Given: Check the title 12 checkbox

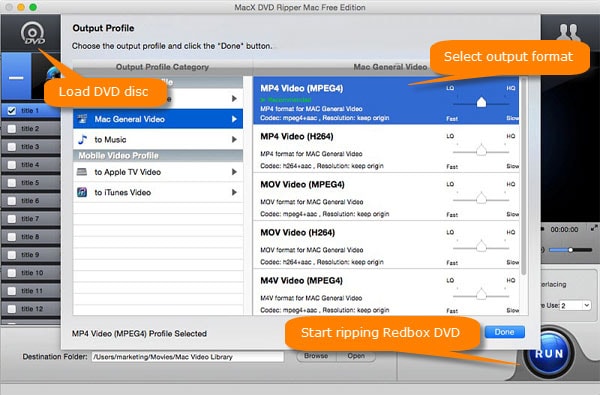Looking at the screenshot, I should [x=12, y=308].
